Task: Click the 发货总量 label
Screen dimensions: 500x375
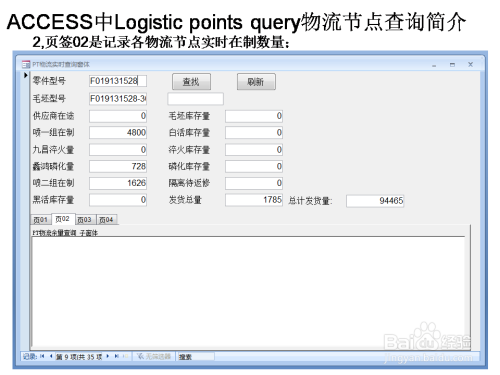Action: tap(185, 200)
